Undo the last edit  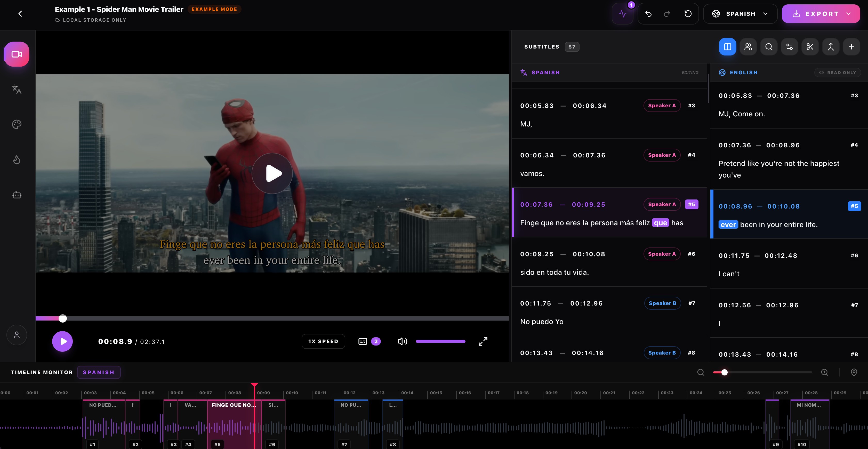648,13
